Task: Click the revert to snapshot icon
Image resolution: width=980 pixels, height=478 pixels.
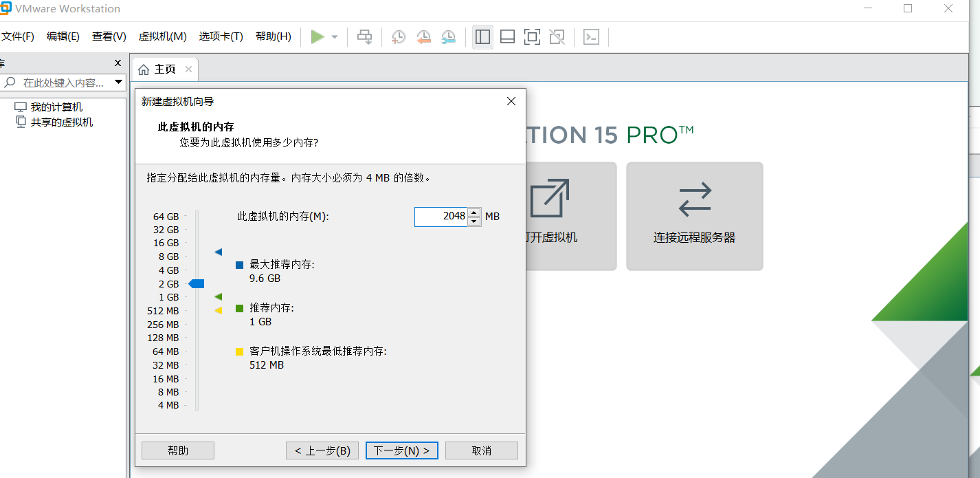Action: pos(423,36)
